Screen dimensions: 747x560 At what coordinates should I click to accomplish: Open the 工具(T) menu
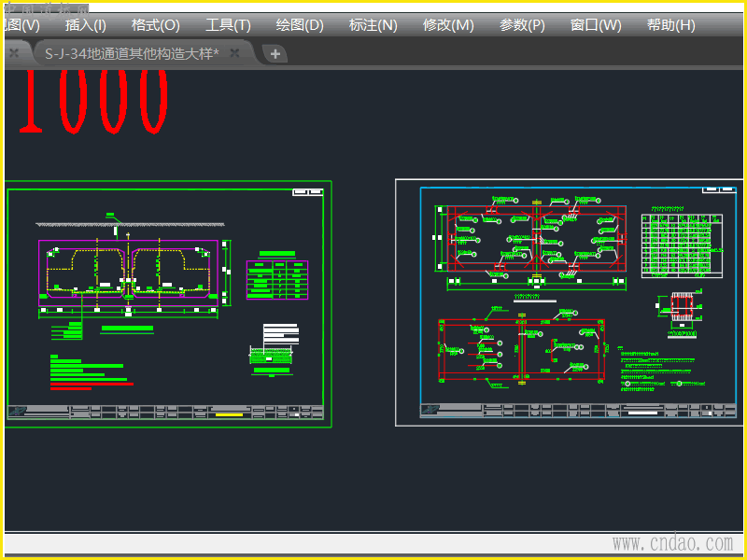[228, 25]
